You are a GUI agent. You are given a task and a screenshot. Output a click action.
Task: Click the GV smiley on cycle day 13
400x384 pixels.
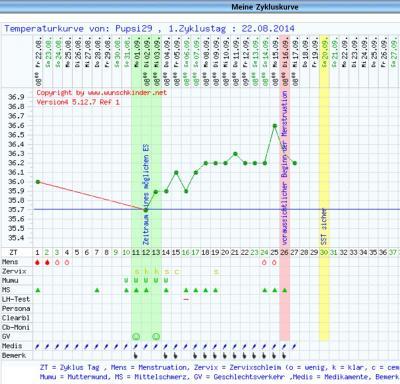point(156,336)
